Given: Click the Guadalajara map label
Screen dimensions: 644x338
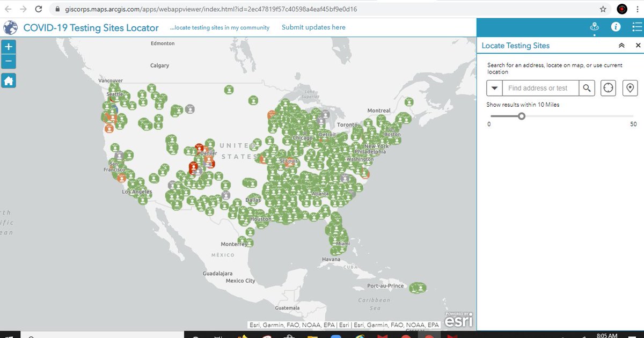Looking at the screenshot, I should pyautogui.click(x=217, y=273).
